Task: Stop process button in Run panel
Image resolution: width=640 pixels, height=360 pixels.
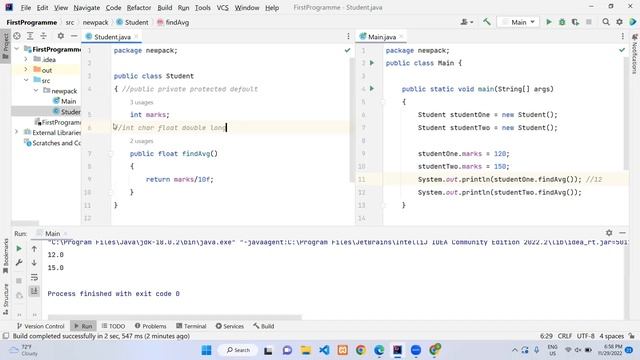Action: (19, 281)
